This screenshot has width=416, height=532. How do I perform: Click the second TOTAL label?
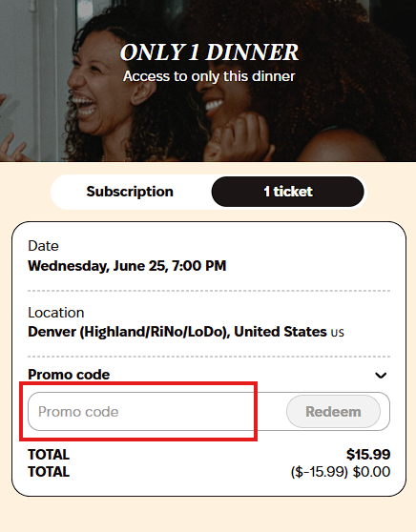click(49, 472)
